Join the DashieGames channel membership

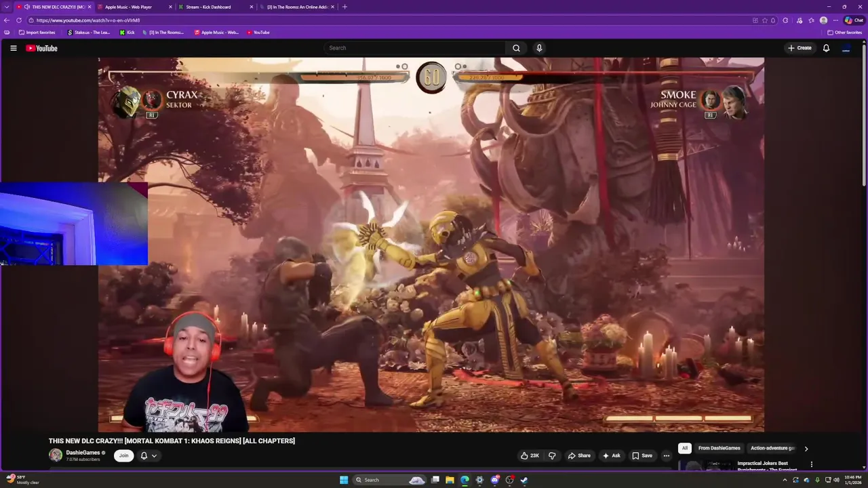click(123, 455)
